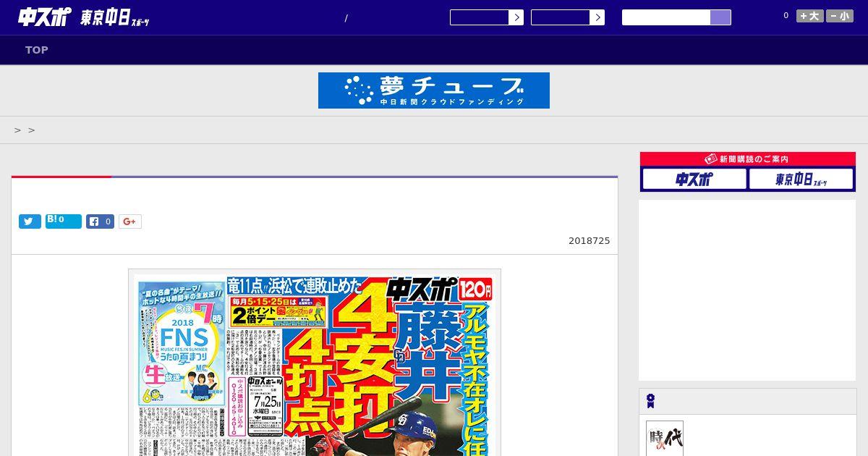Open 中スポ subscription button in sidebar
868x456 pixels.
click(694, 179)
